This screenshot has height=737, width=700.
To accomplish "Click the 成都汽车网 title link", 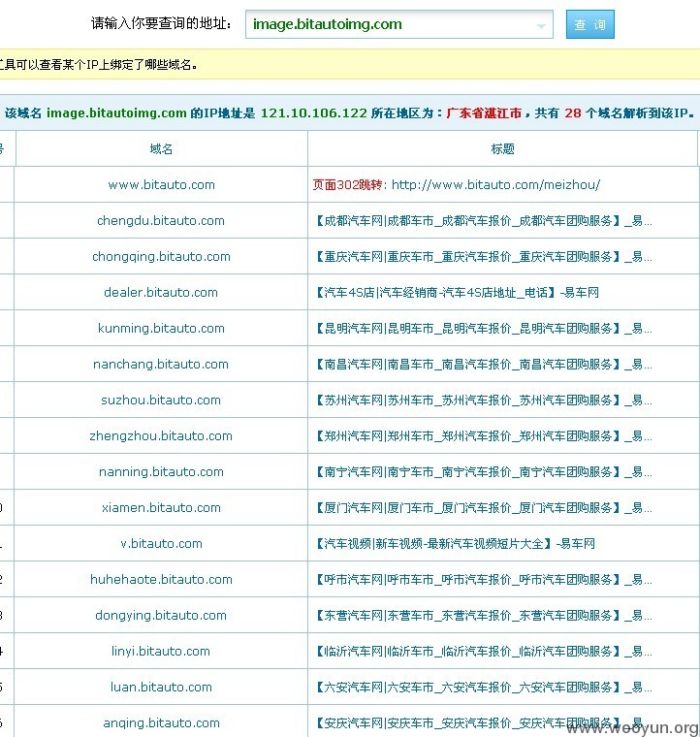I will (484, 221).
